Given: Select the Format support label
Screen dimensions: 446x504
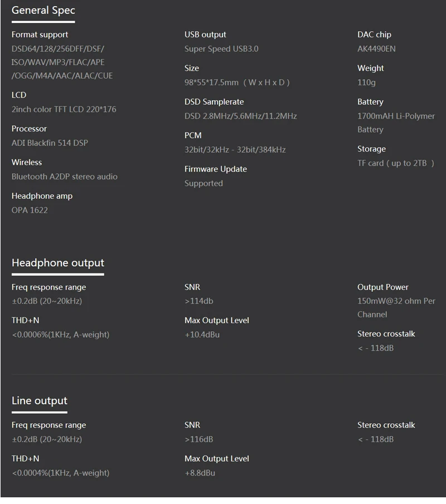Looking at the screenshot, I should click(x=40, y=35).
